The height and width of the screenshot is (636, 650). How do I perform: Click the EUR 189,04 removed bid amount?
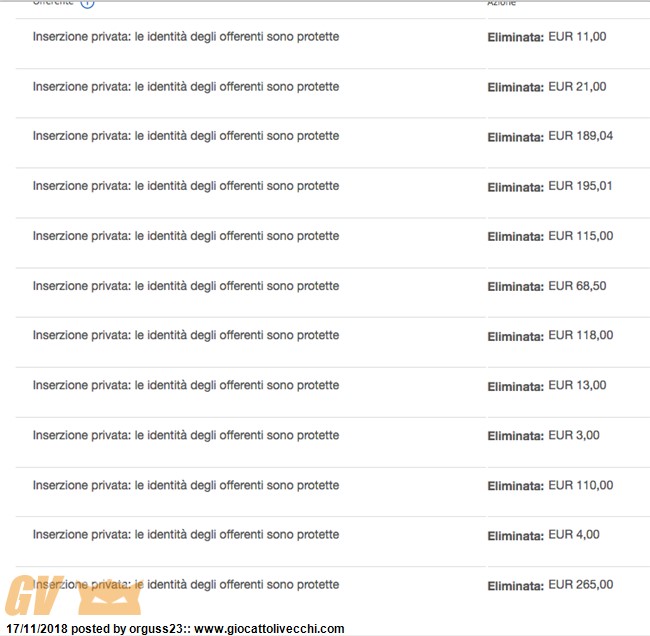pyautogui.click(x=580, y=136)
